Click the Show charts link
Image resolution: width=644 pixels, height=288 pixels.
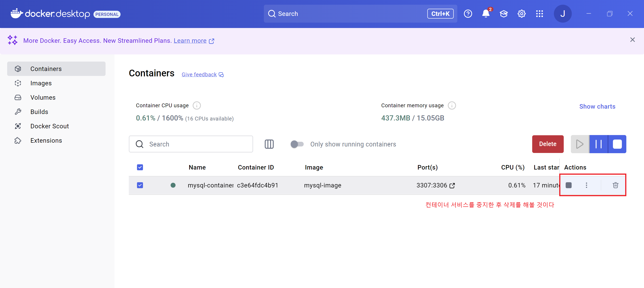tap(597, 106)
